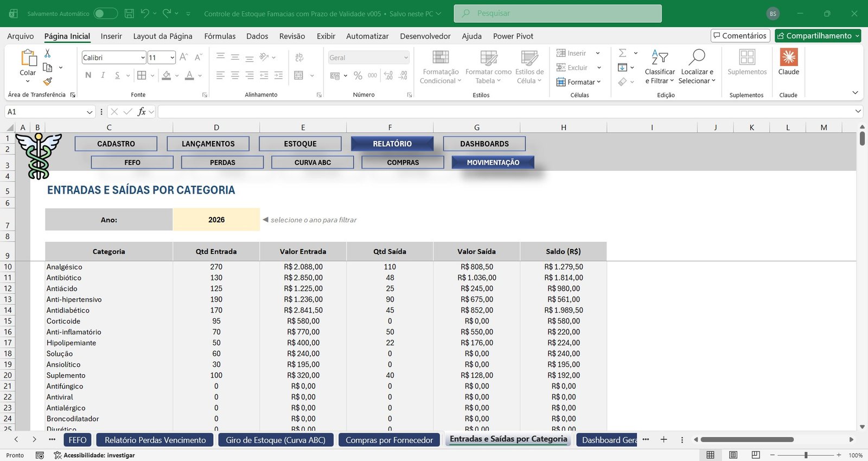Click the font color A swatch
This screenshot has width=868, height=461.
(189, 75)
